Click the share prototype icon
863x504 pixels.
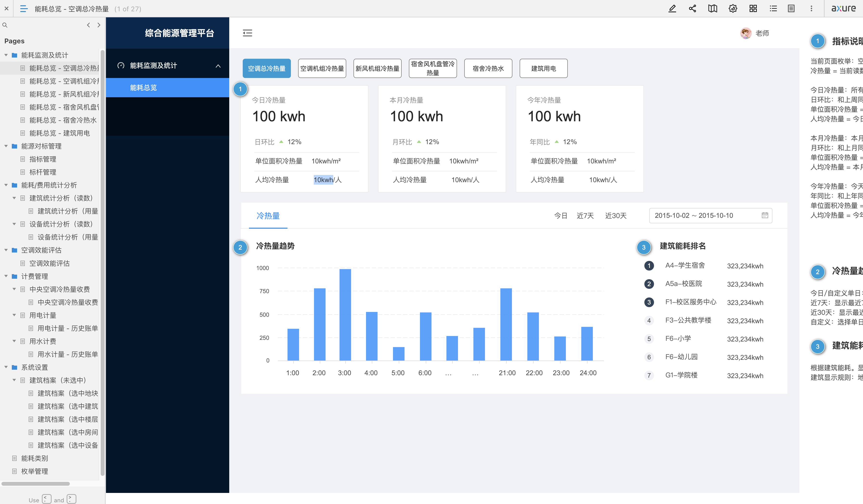pos(692,9)
